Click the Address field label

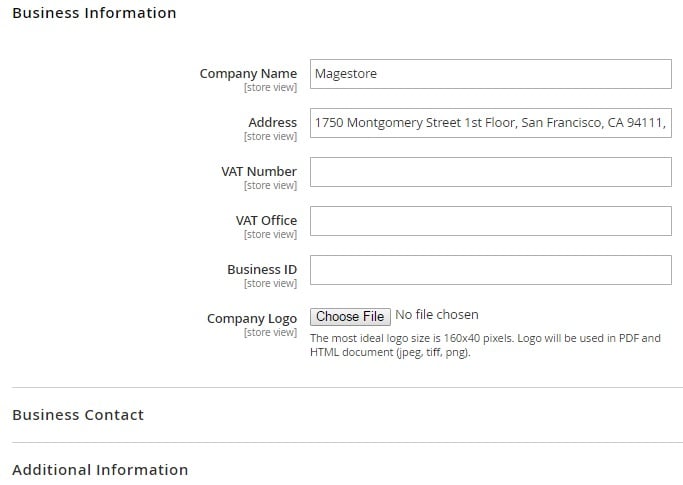tap(273, 122)
